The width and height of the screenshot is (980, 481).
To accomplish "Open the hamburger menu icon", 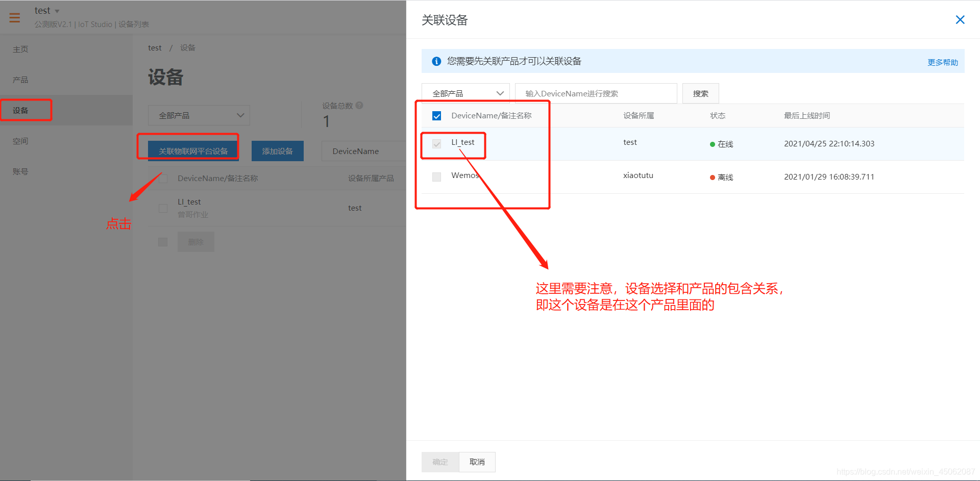I will pos(15,18).
